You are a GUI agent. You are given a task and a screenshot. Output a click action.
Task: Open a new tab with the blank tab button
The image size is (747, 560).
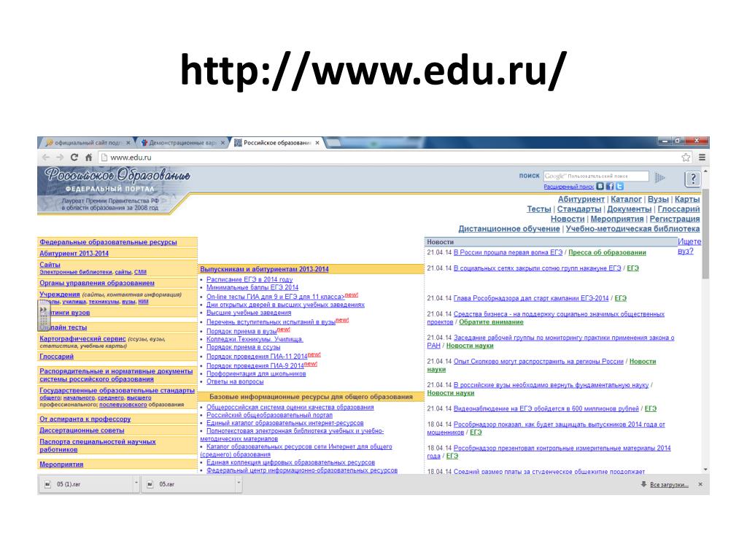tap(333, 142)
